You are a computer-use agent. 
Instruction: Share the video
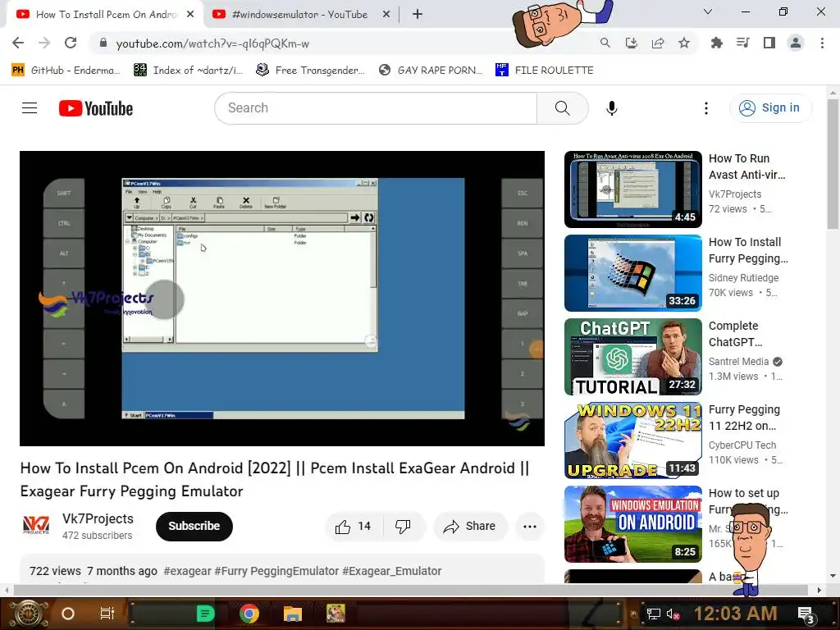pyautogui.click(x=470, y=527)
